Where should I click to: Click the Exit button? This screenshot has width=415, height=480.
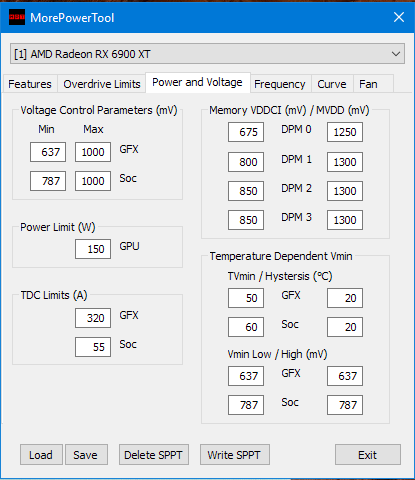[x=368, y=455]
